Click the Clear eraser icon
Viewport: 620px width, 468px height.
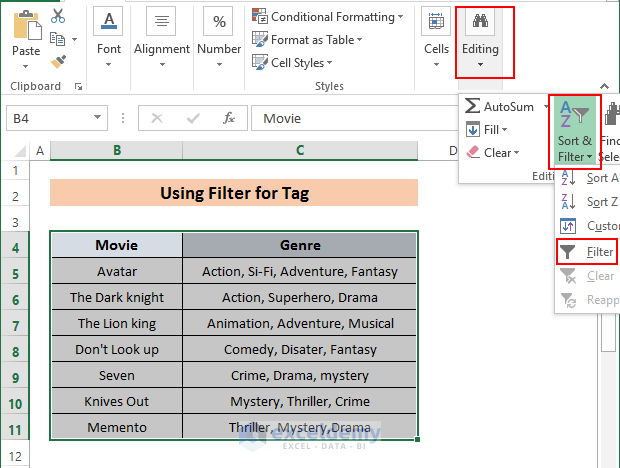point(473,152)
